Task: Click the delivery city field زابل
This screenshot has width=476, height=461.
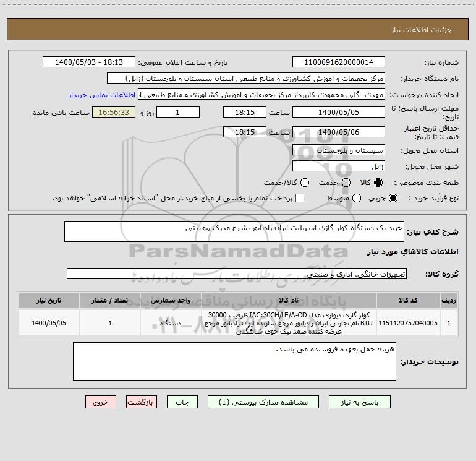Action: click(x=339, y=166)
